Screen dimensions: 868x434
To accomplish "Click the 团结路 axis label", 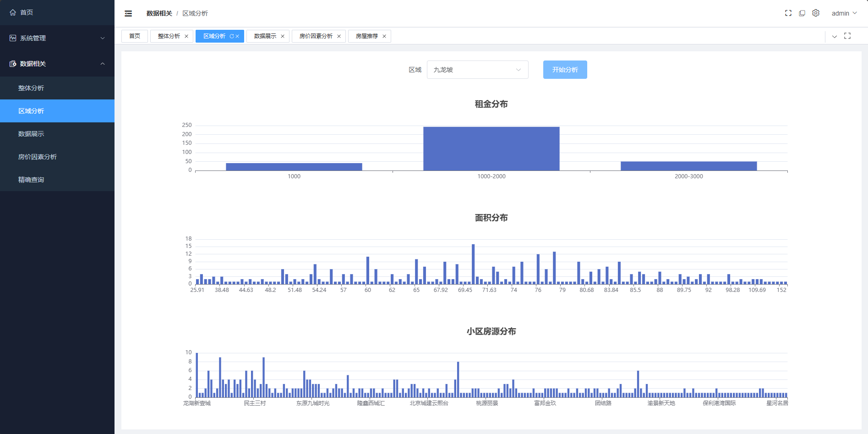I will [603, 403].
